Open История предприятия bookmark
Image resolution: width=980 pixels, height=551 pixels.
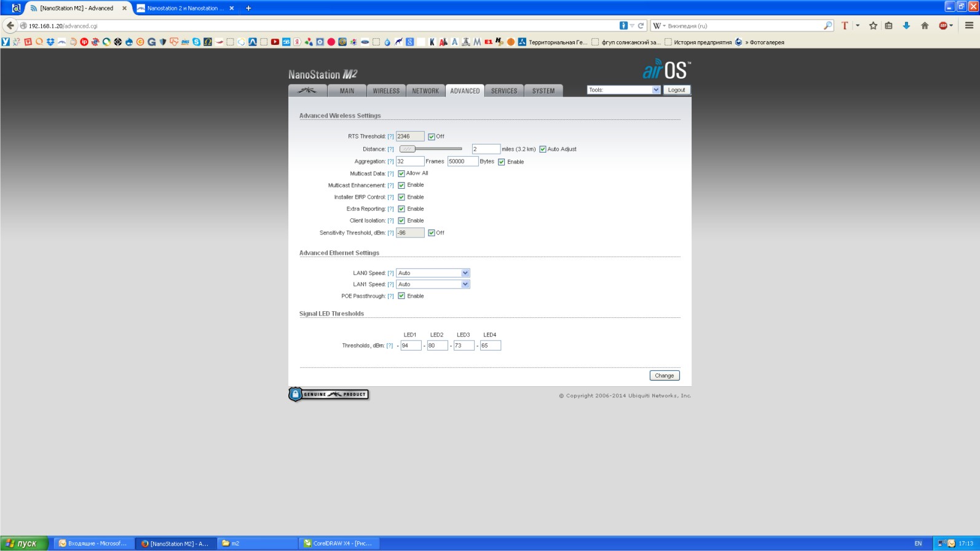(x=698, y=42)
